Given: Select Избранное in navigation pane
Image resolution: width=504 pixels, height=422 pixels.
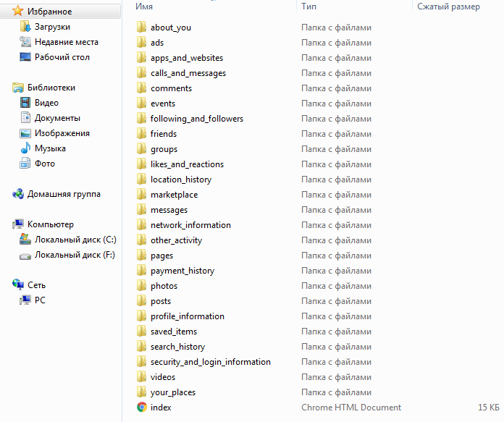Looking at the screenshot, I should coord(49,12).
